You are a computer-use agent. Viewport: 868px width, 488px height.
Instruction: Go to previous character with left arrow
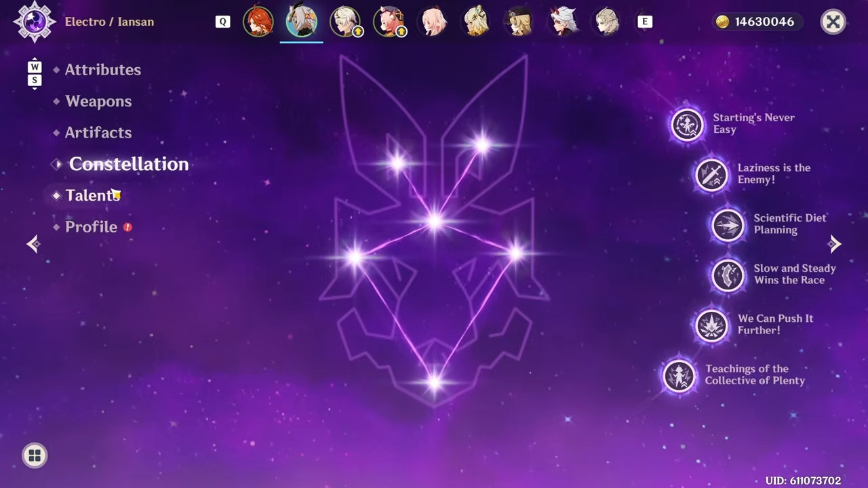click(33, 244)
